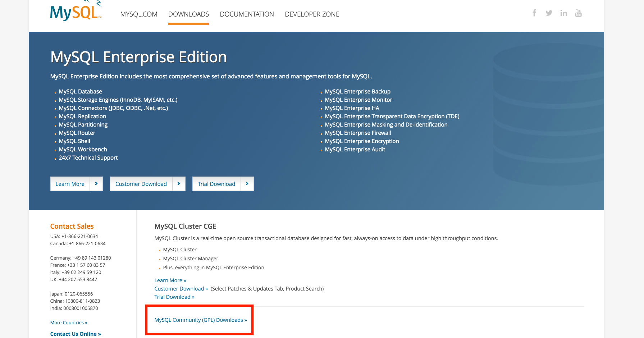Click the MySQL Cluster Manager bullet
644x338 pixels.
pyautogui.click(x=191, y=259)
